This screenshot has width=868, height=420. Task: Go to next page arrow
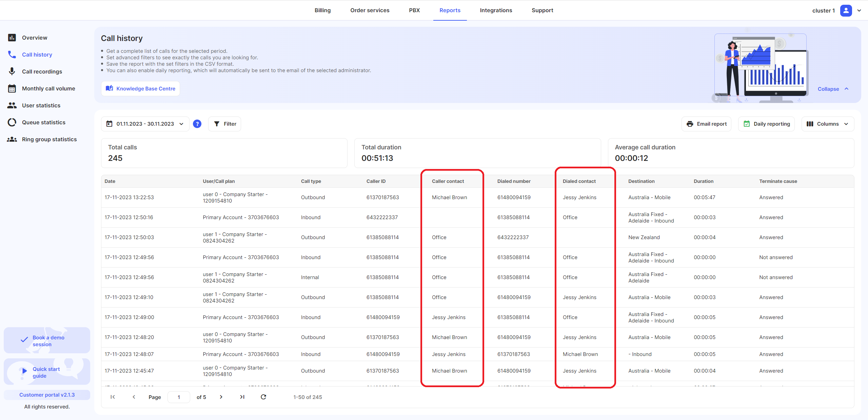(x=221, y=397)
